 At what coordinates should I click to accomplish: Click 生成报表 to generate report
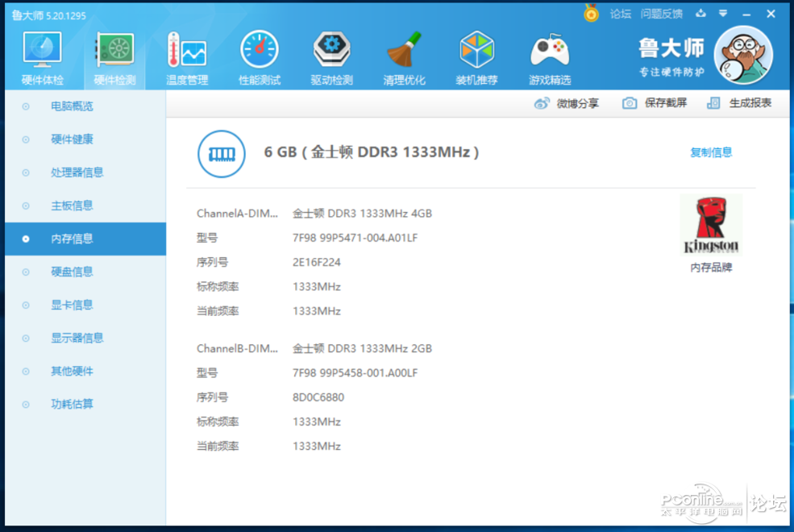739,103
